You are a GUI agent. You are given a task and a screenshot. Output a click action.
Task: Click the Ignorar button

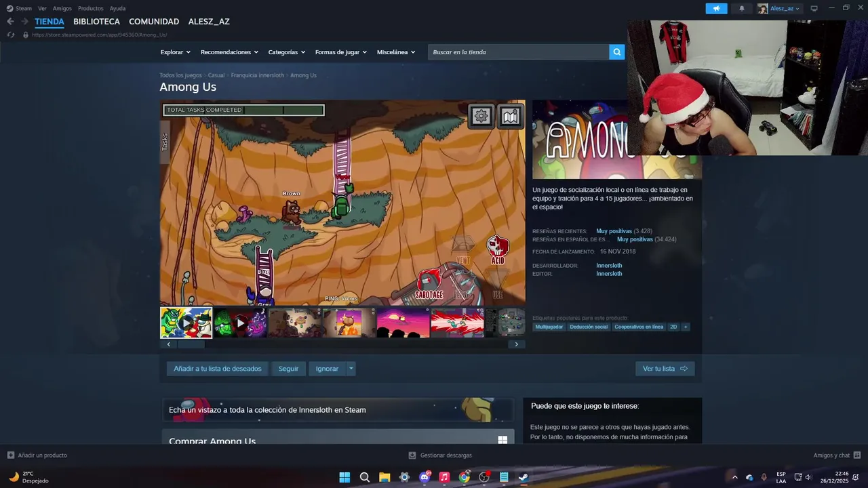pos(327,369)
